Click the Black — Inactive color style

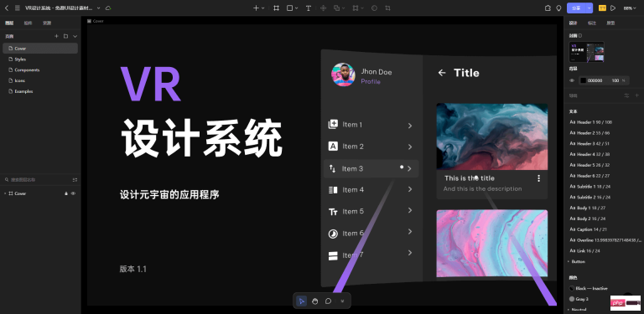pyautogui.click(x=588, y=288)
